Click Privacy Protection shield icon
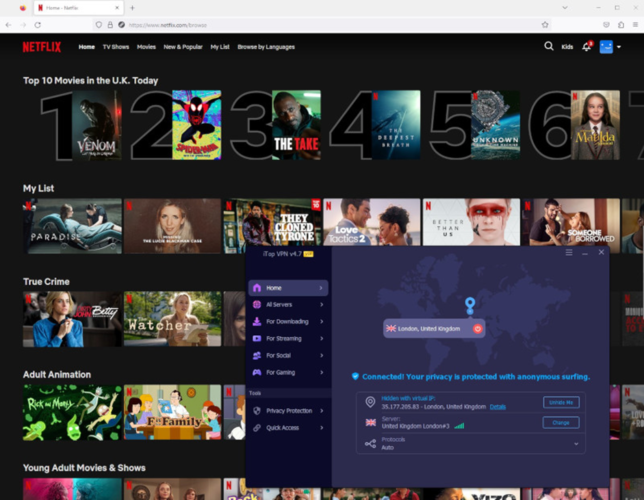Image resolution: width=644 pixels, height=500 pixels. point(257,411)
